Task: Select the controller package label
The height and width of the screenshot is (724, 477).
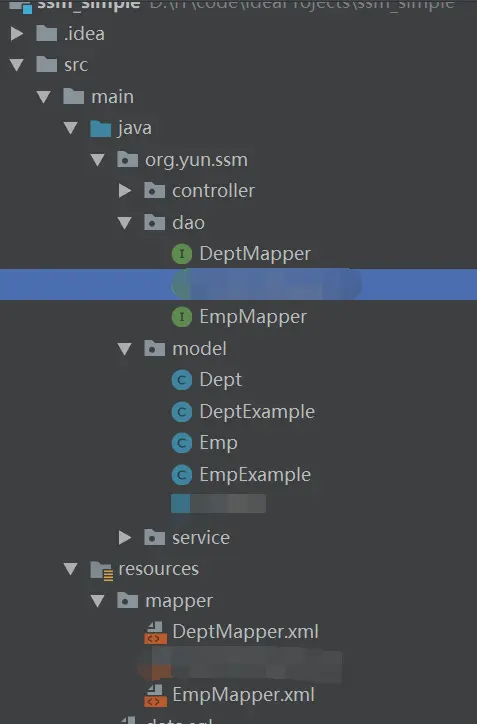Action: click(x=213, y=191)
